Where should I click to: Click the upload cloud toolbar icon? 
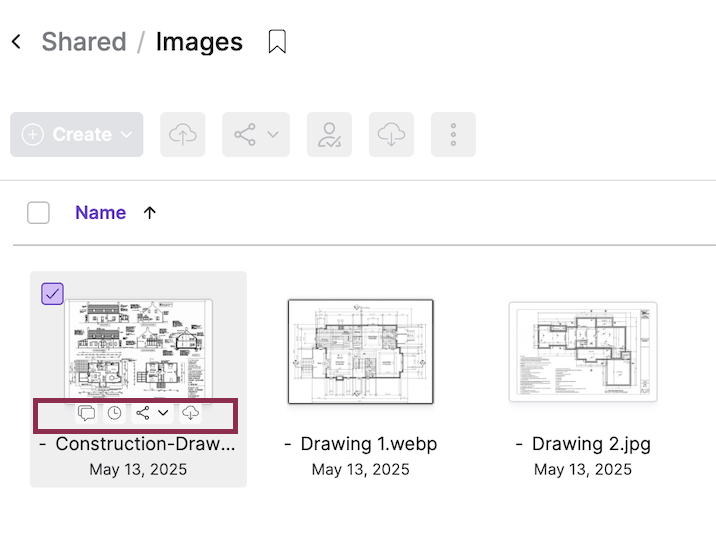(183, 134)
